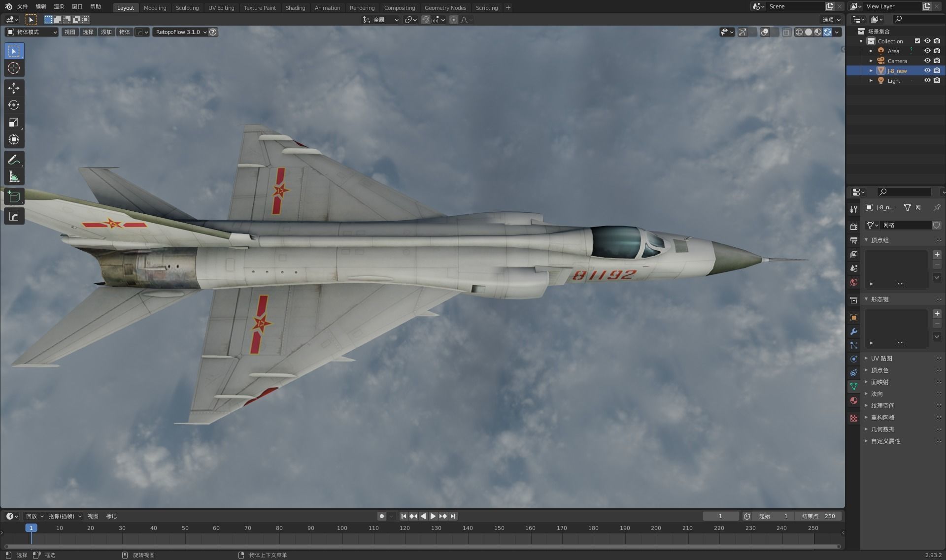Choose the Rotate tool
946x560 pixels.
14,105
